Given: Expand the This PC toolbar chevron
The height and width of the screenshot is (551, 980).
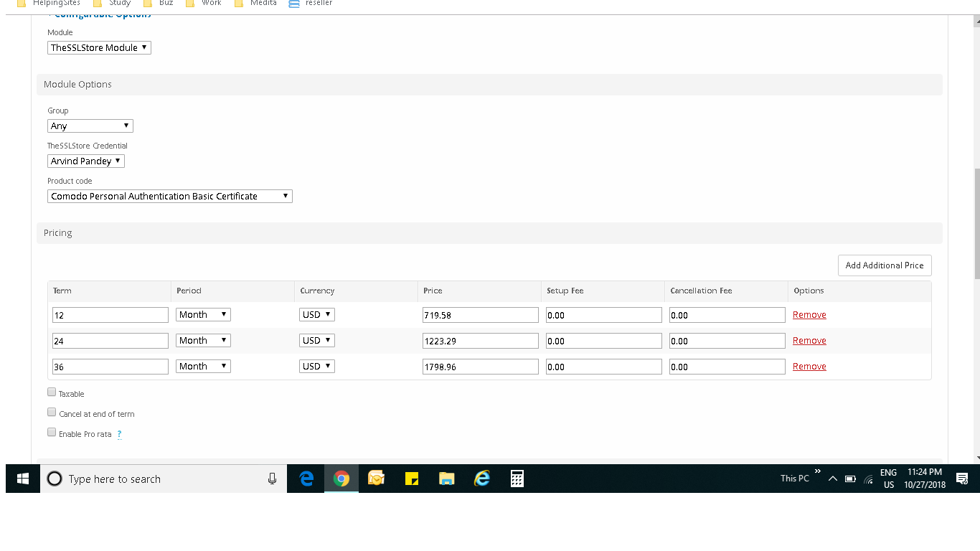Looking at the screenshot, I should tap(817, 471).
